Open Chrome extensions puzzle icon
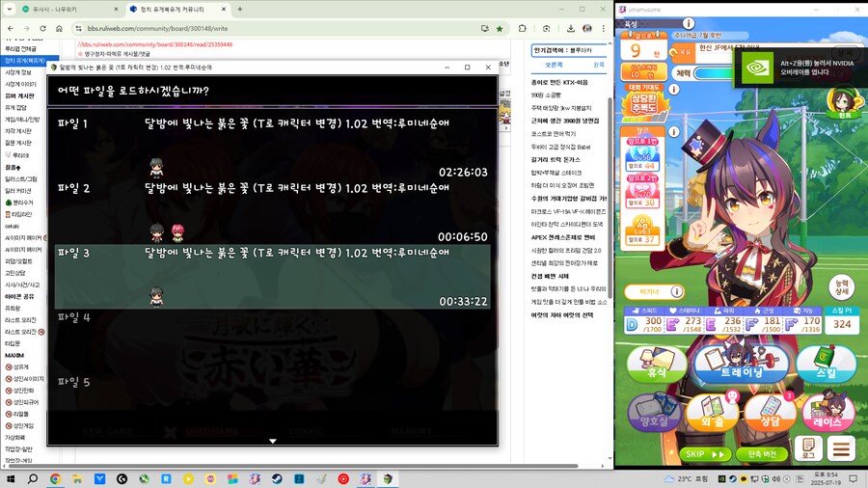The height and width of the screenshot is (488, 868). (x=522, y=28)
